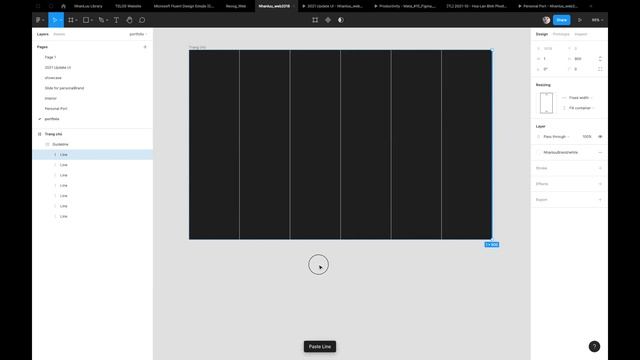Viewport: 640px width, 360px height.
Task: Select the Pen tool
Action: point(101,20)
